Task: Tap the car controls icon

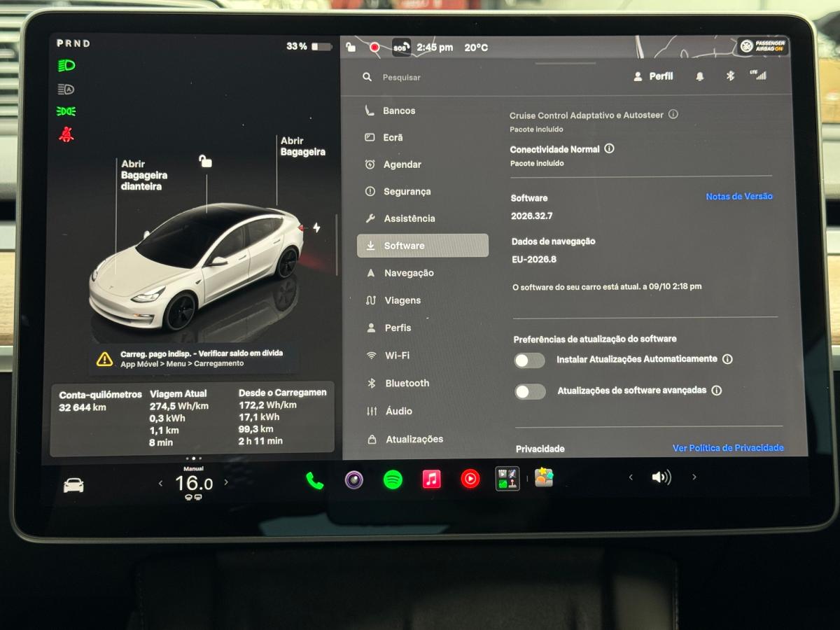Action: pyautogui.click(x=73, y=484)
